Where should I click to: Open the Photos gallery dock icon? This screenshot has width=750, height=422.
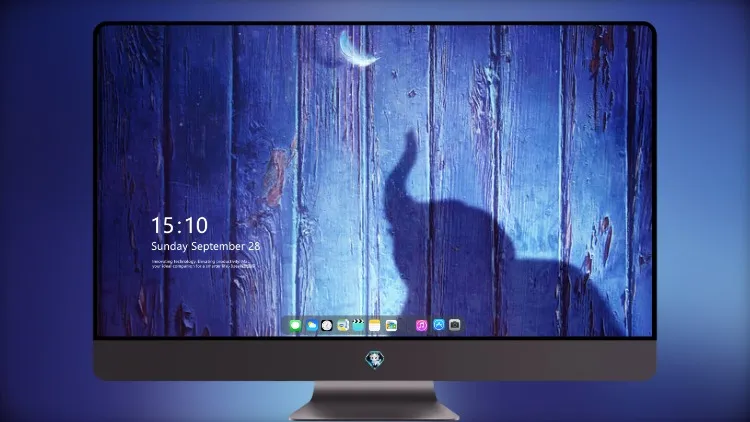click(x=391, y=326)
